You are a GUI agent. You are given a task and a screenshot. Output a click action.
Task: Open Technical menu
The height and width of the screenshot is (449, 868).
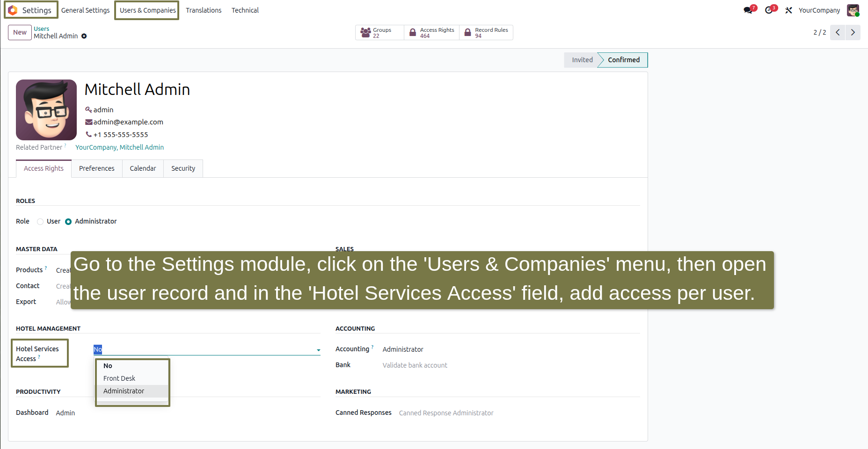pos(245,10)
